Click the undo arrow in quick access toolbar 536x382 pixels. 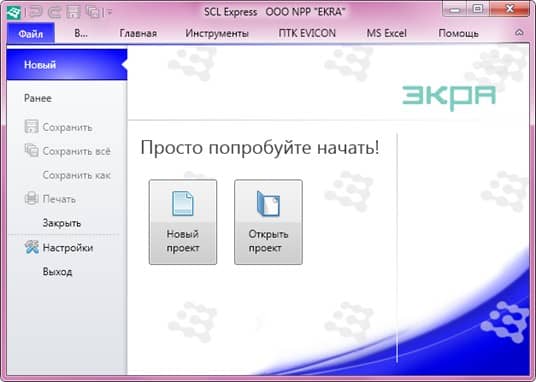click(x=35, y=12)
